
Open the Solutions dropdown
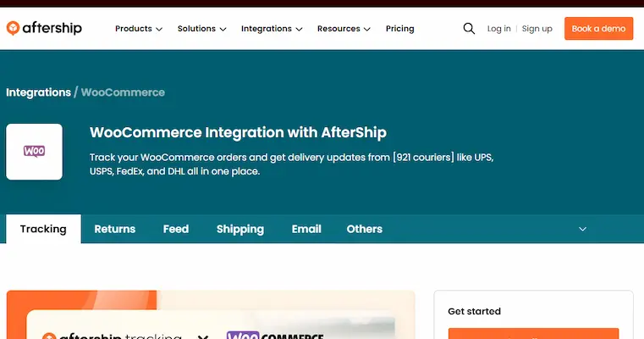pyautogui.click(x=201, y=29)
